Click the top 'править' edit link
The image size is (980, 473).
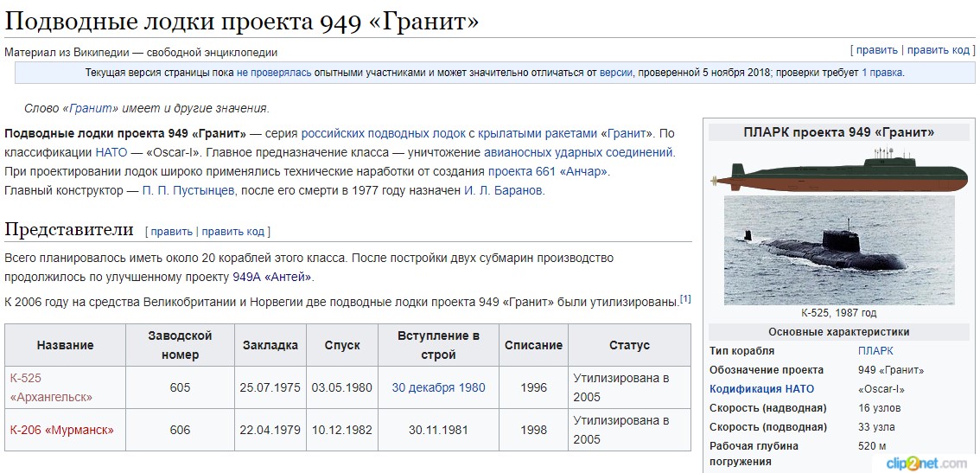click(x=876, y=50)
